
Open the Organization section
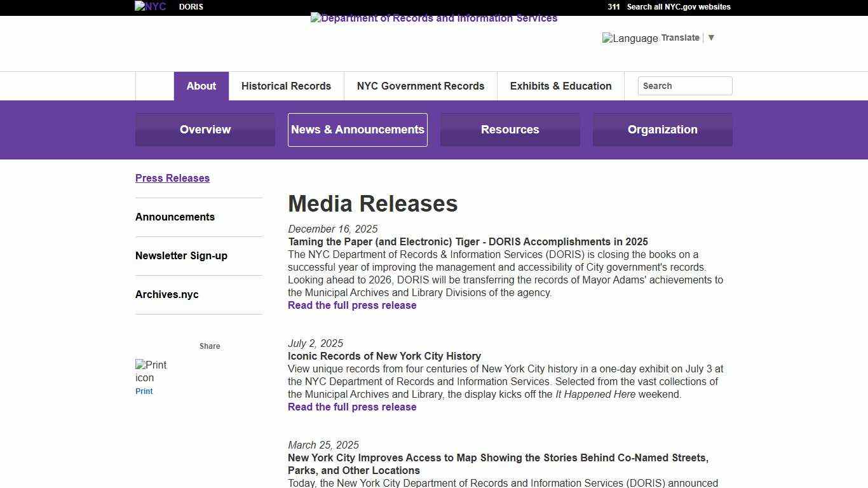point(662,130)
